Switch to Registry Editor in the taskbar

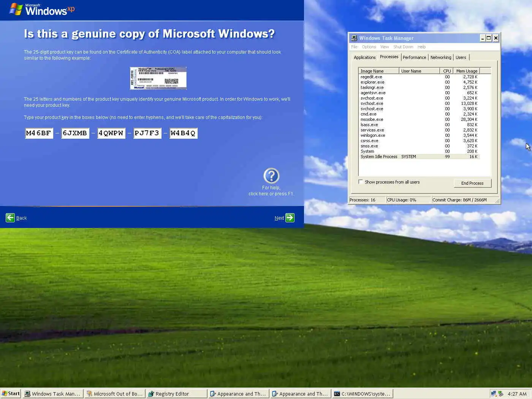tap(176, 394)
